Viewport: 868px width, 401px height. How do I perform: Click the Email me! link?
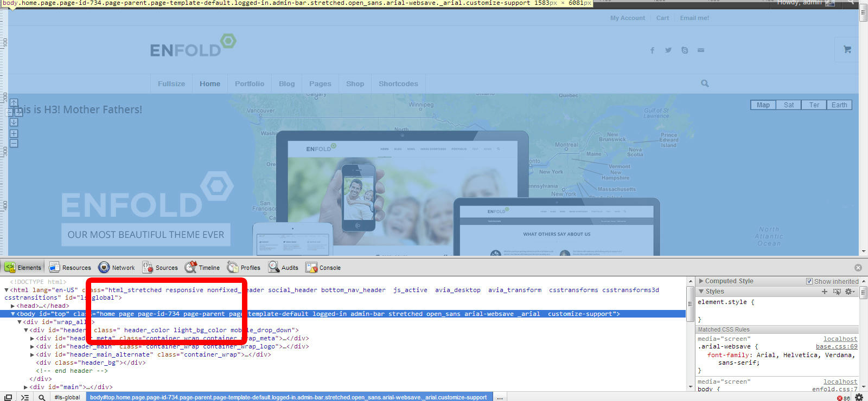(x=694, y=18)
